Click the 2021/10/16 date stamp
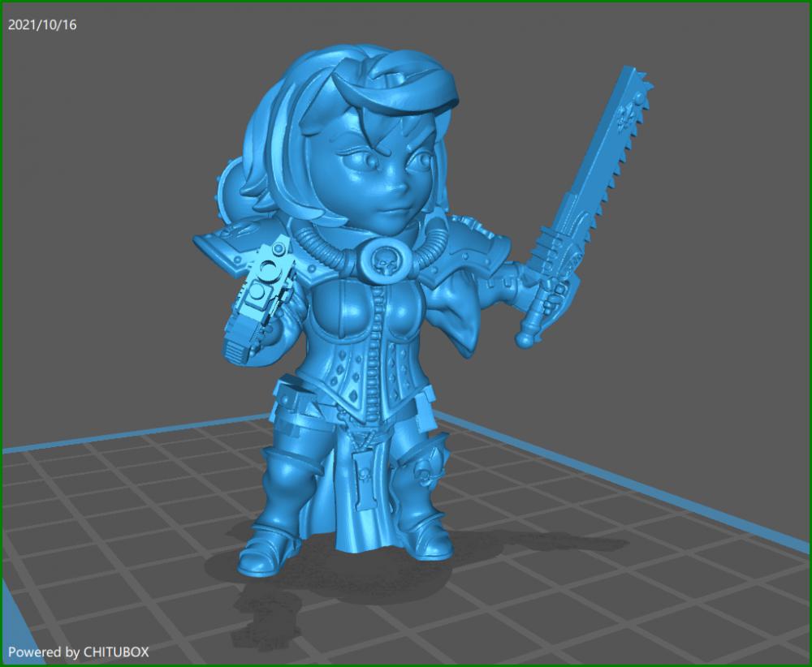 (x=42, y=25)
